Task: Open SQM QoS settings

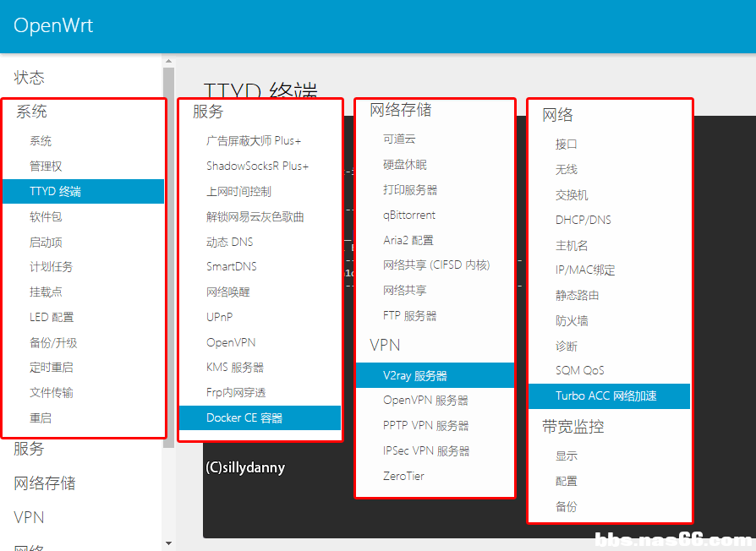Action: coord(579,370)
